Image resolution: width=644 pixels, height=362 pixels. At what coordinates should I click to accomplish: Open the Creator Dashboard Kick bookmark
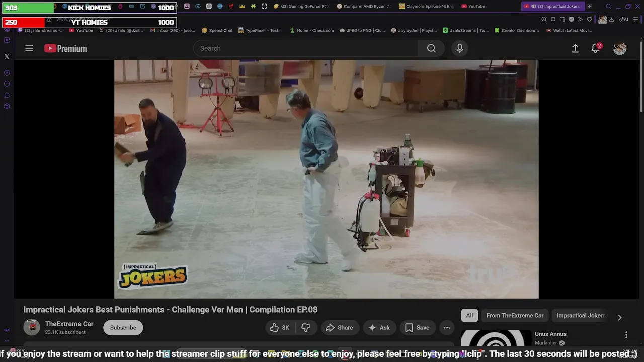pos(517,30)
